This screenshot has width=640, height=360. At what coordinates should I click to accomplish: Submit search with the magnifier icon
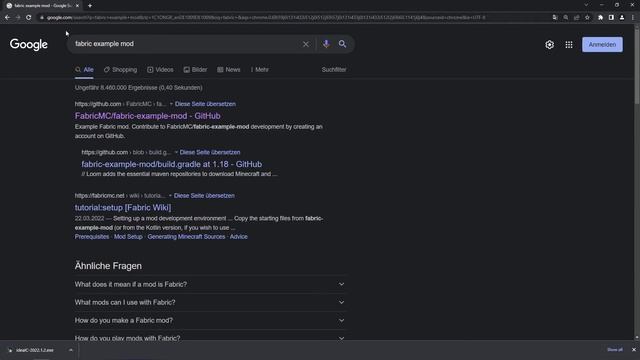click(342, 44)
